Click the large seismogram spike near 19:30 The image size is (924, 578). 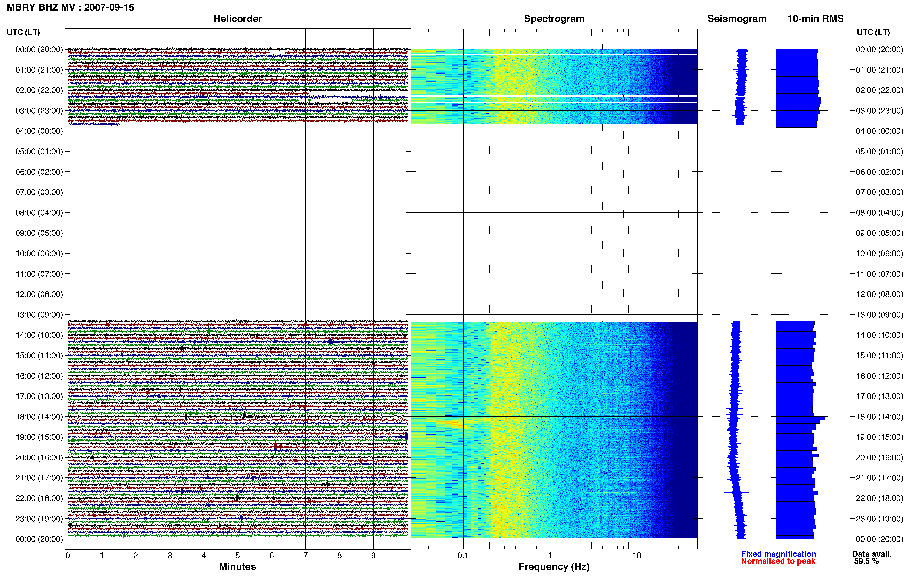click(732, 449)
